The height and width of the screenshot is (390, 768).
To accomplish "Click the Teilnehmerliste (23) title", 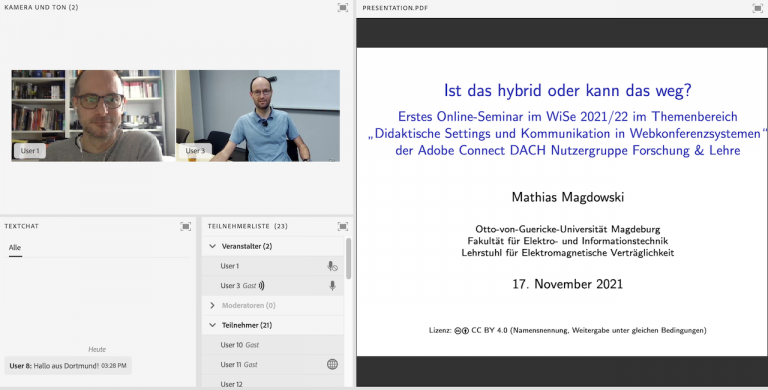I will [248, 226].
